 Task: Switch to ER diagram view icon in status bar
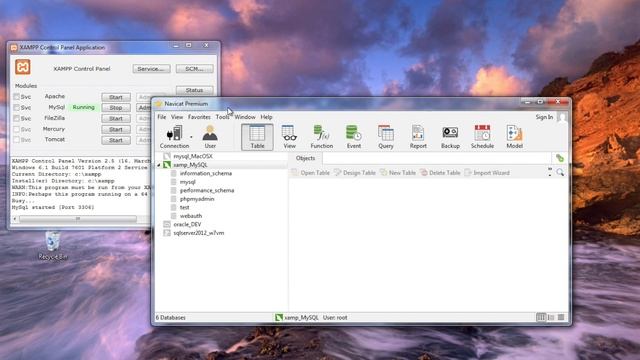click(x=561, y=317)
